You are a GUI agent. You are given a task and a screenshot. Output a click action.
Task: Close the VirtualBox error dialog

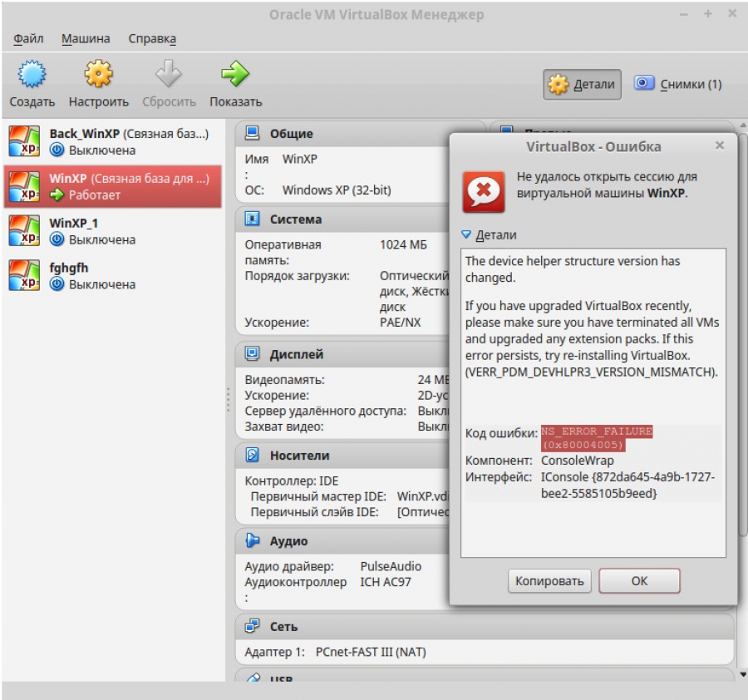(x=720, y=145)
